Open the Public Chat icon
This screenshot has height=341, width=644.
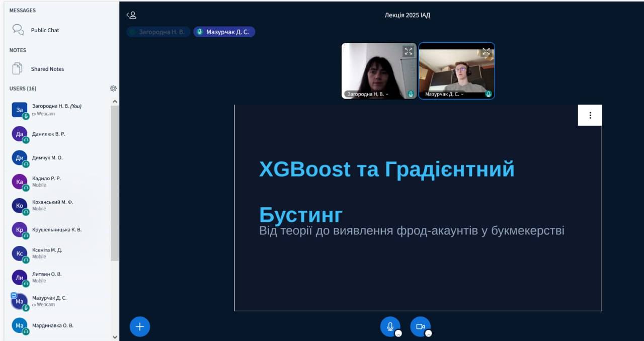click(18, 30)
